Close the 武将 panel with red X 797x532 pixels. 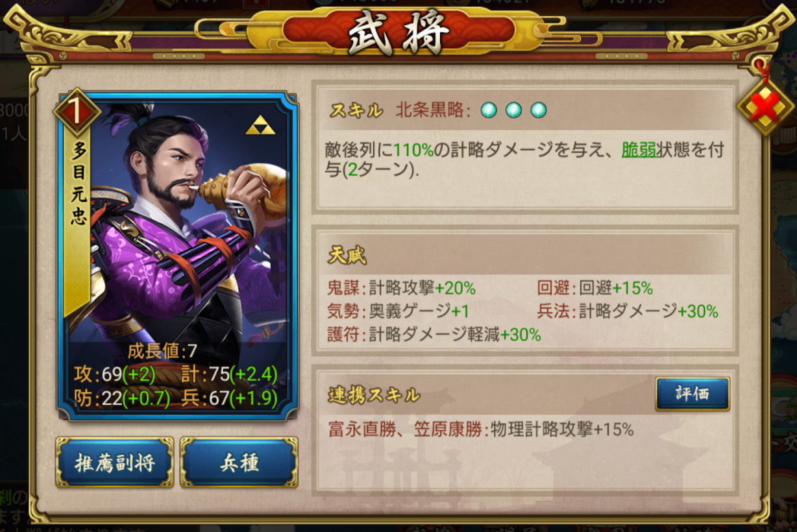coord(765,106)
